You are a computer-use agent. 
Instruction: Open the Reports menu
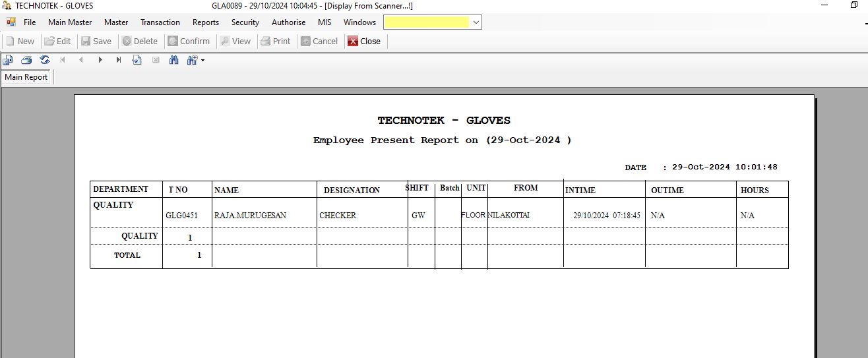tap(205, 22)
